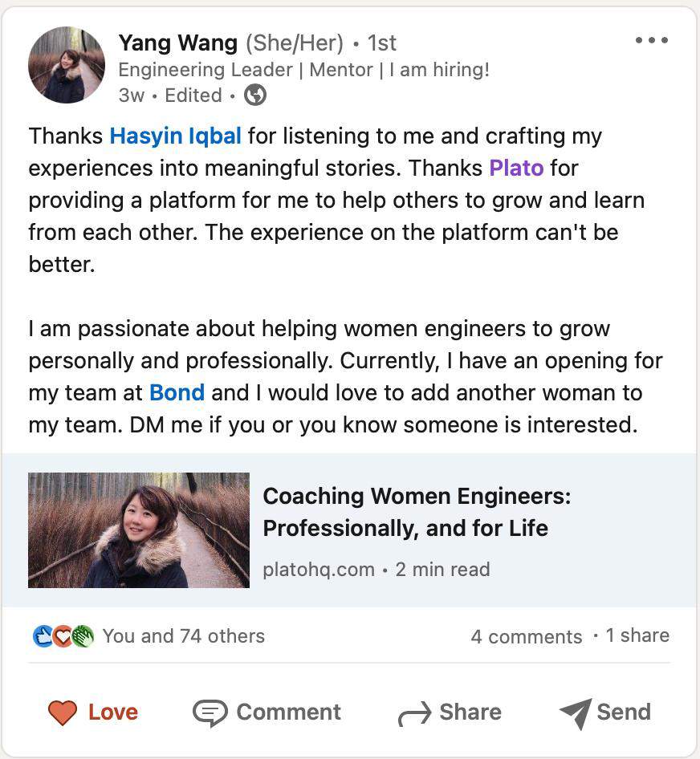Screen dimensions: 700x759
Task: Open the Coaching Women Engineers article title
Action: (x=417, y=512)
